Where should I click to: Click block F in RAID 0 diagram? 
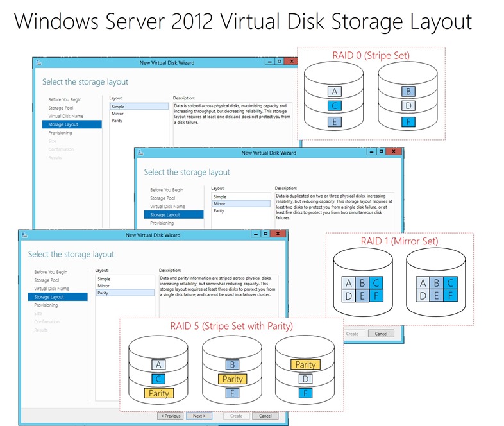(408, 122)
